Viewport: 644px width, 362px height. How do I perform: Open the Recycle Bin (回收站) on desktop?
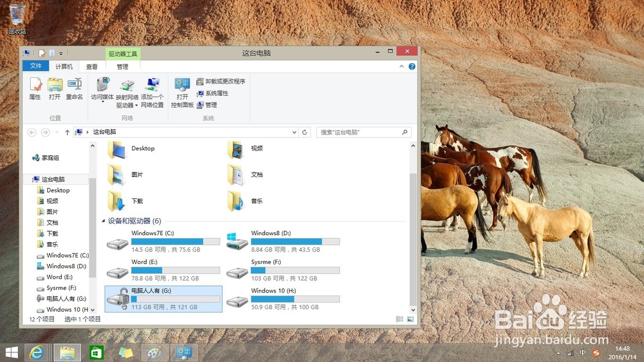(17, 19)
